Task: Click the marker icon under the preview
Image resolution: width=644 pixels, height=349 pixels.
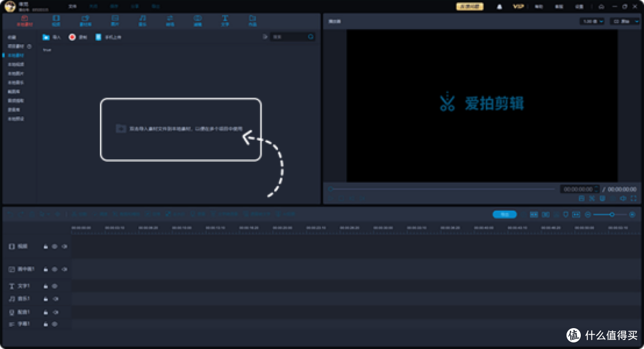Action: click(602, 199)
